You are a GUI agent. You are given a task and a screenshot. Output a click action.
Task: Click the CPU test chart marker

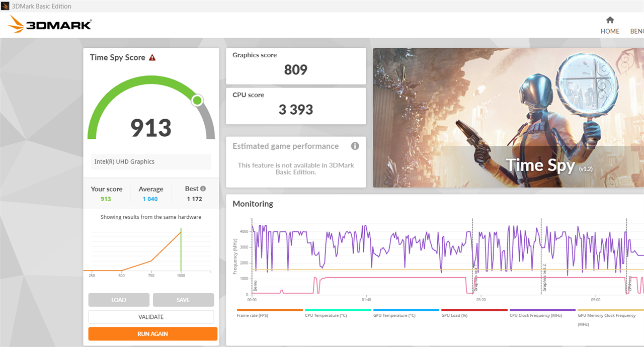[629, 284]
